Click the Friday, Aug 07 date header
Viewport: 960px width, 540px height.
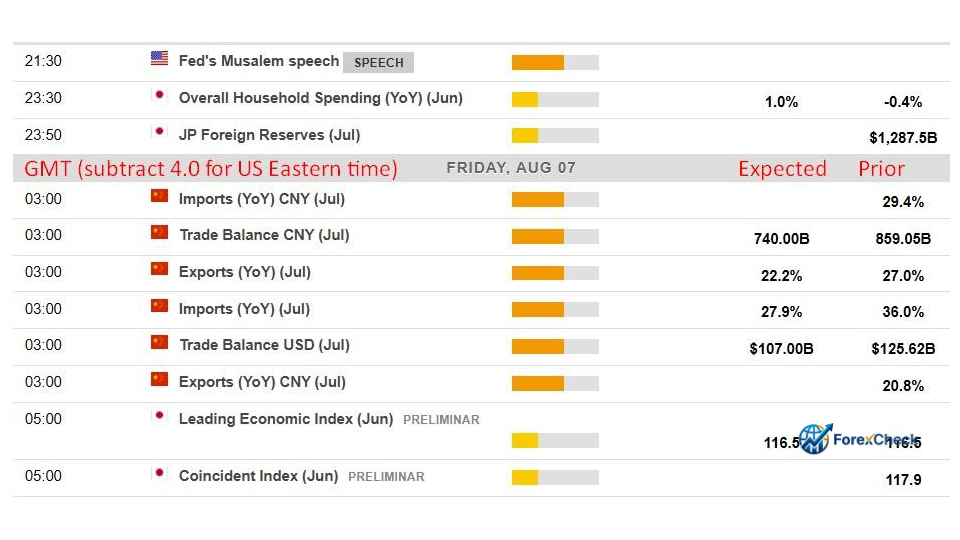pos(511,168)
